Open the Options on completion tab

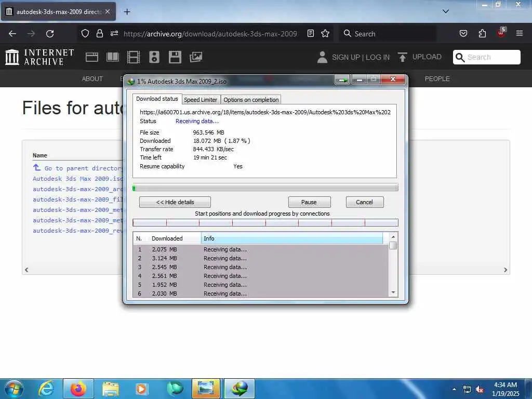[251, 100]
